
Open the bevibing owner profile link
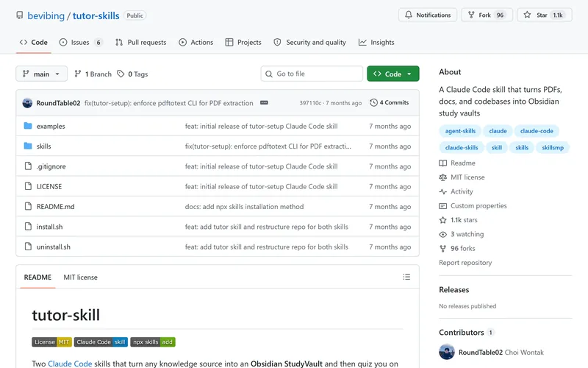pos(46,15)
